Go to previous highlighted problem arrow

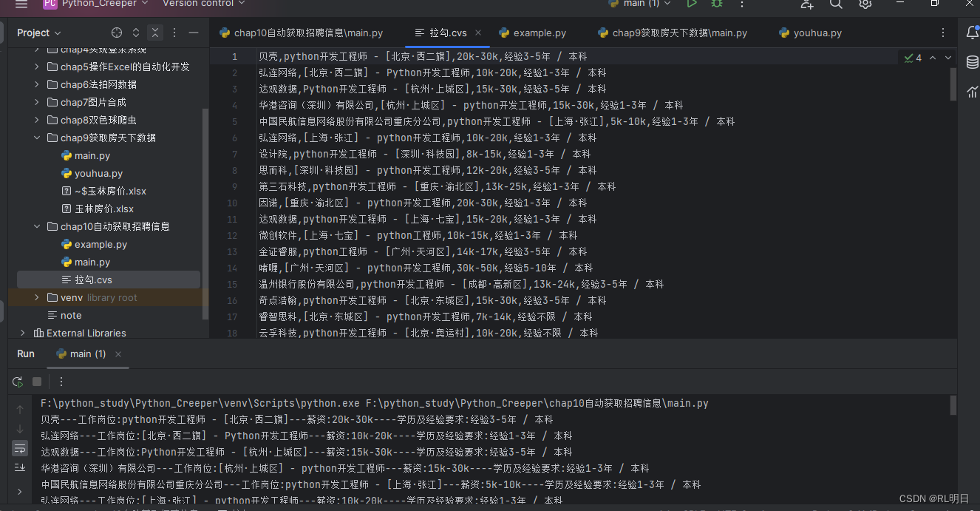point(933,58)
